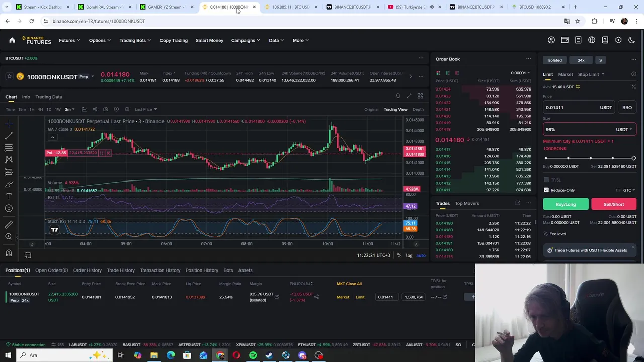Open the Futures dropdown menu

click(x=69, y=40)
